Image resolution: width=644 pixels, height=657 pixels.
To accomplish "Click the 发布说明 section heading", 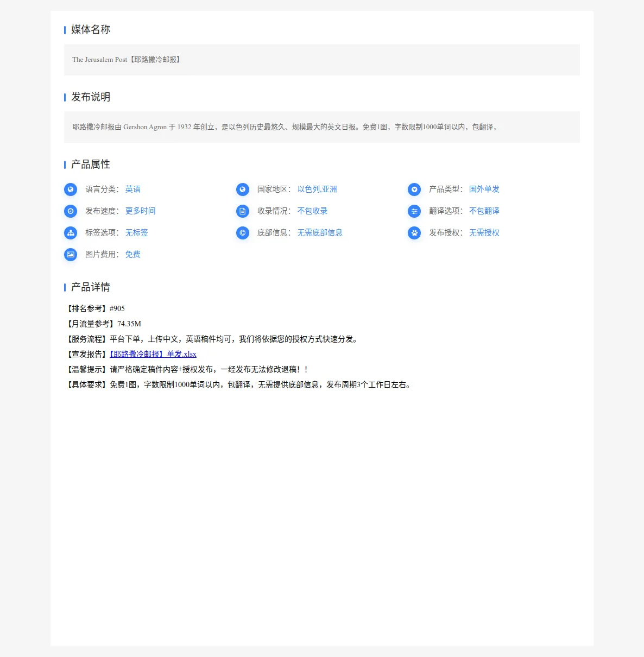I will pos(91,97).
